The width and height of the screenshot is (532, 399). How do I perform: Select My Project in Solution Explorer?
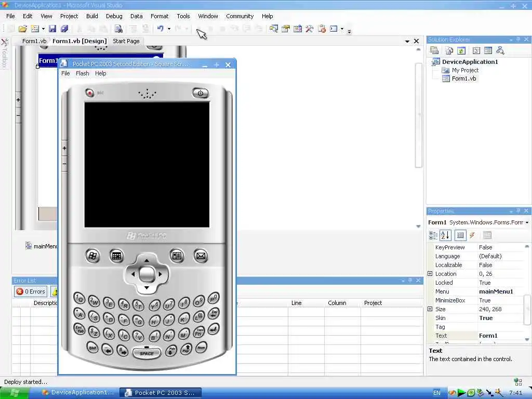[x=465, y=70]
